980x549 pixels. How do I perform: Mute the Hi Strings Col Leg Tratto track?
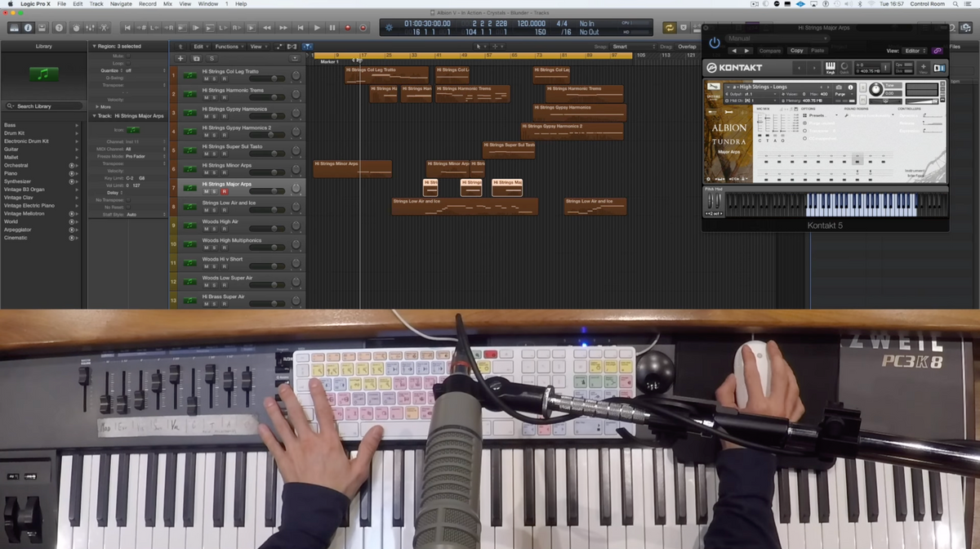(206, 78)
